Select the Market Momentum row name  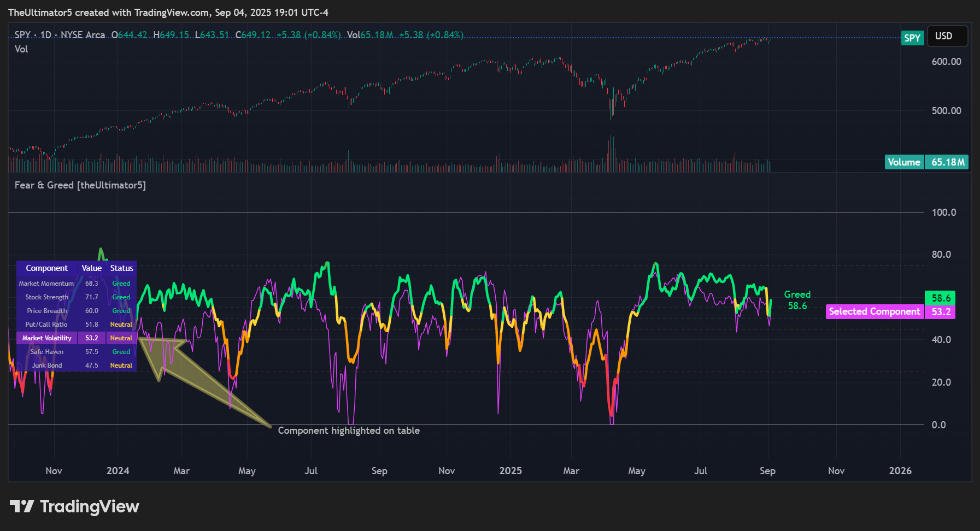click(46, 284)
